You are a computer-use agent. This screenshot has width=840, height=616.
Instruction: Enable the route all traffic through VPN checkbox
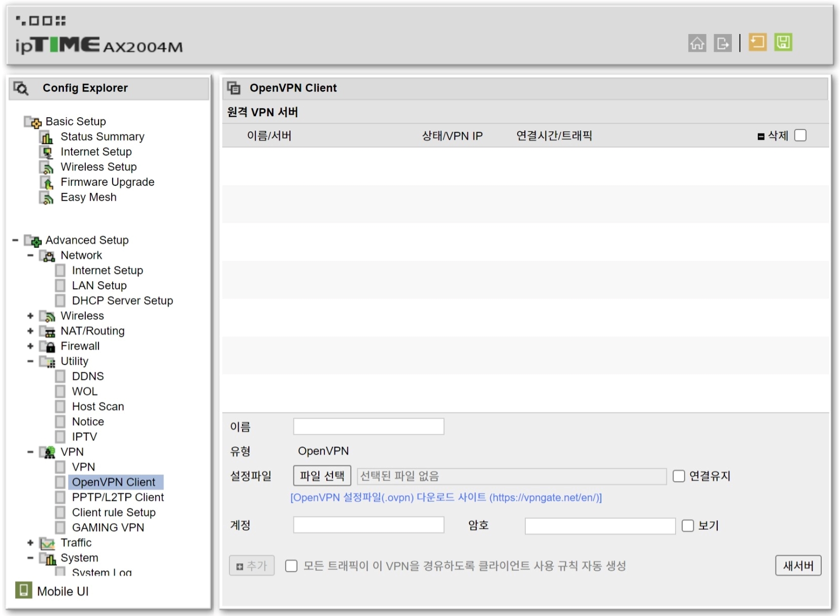291,566
